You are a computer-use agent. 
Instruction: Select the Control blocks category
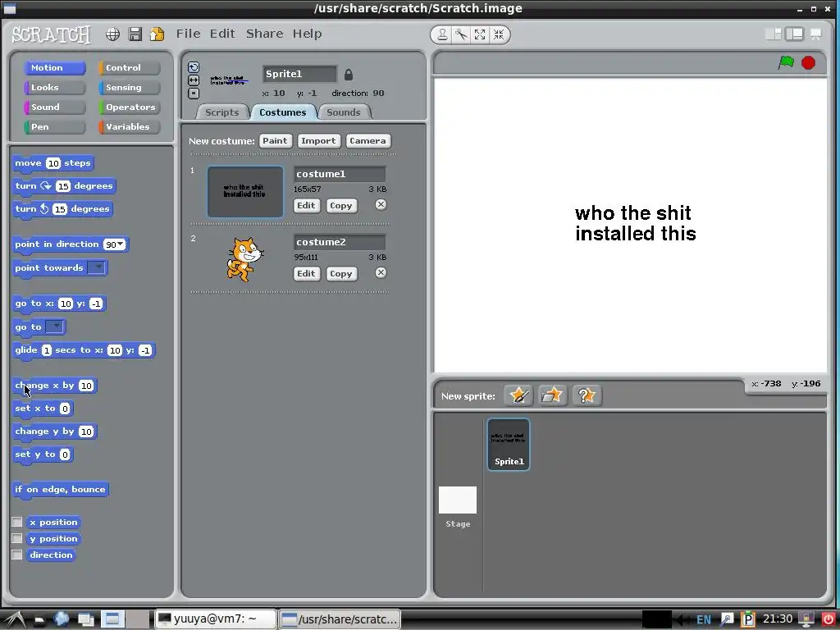[x=129, y=67]
